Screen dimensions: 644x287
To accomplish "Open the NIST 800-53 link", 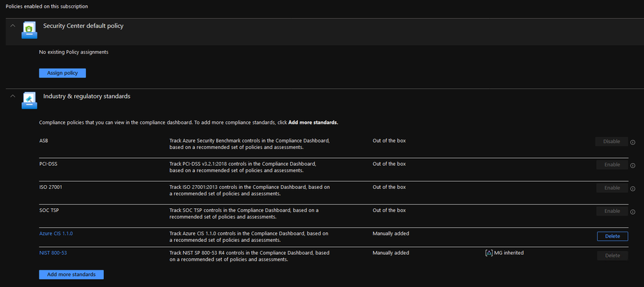I will [x=53, y=253].
